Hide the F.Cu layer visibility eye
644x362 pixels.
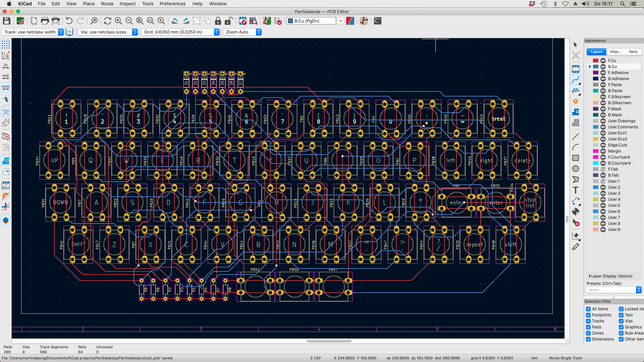(603, 61)
